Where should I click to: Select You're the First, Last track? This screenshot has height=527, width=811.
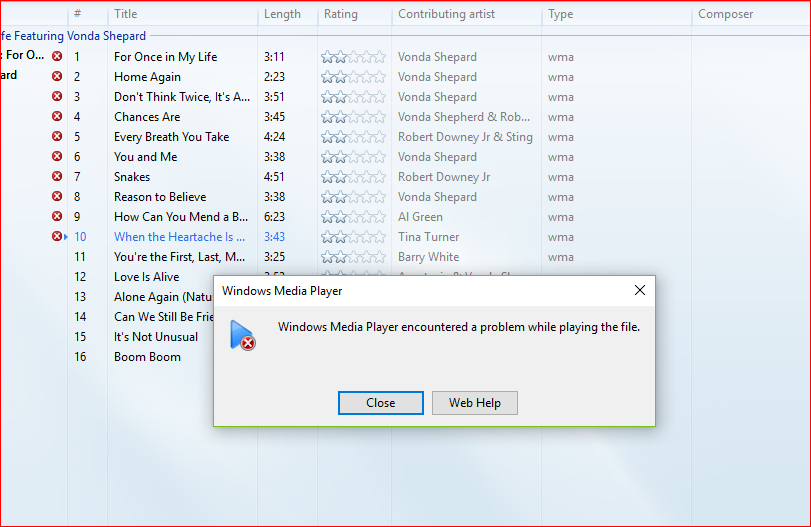(179, 257)
